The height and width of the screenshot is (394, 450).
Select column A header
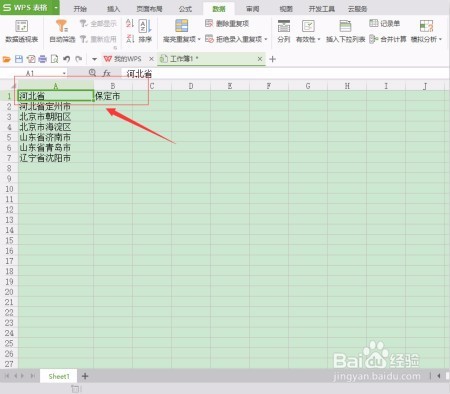point(56,86)
